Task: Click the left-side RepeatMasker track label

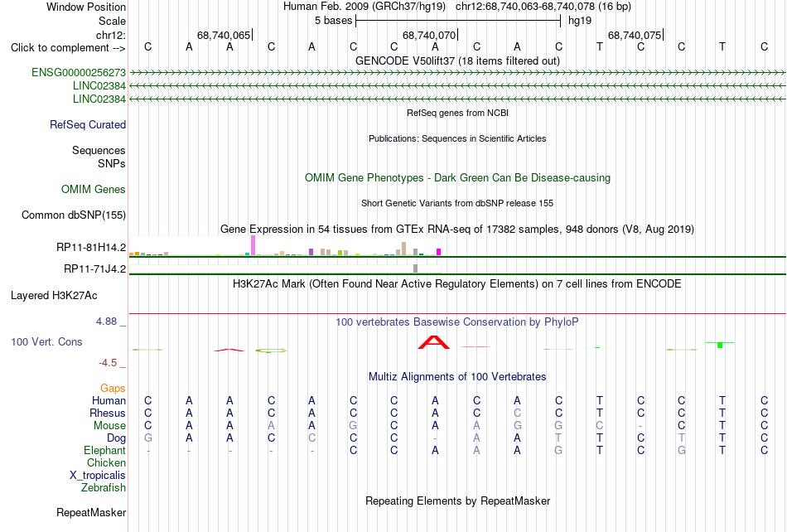Action: click(91, 512)
